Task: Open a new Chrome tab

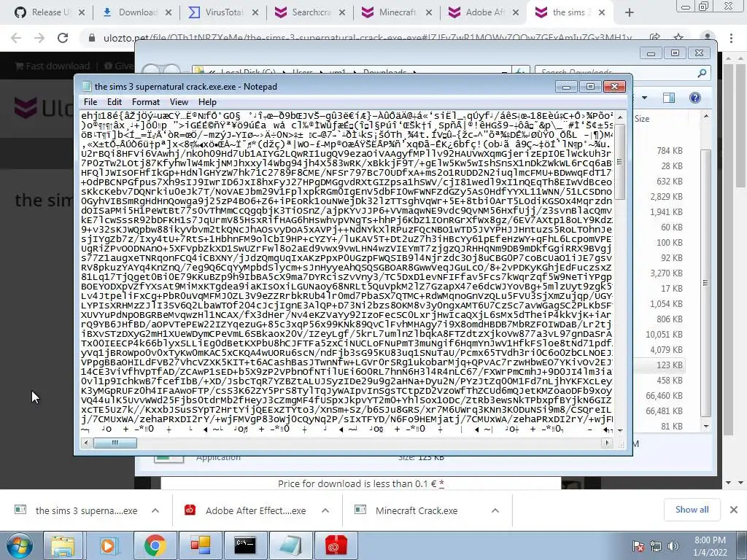Action: (x=630, y=13)
